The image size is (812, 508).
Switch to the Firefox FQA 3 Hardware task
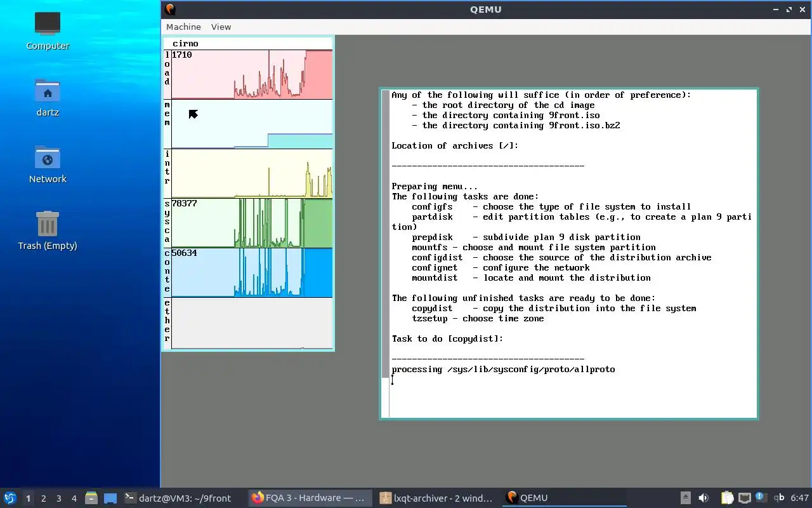[x=310, y=498]
